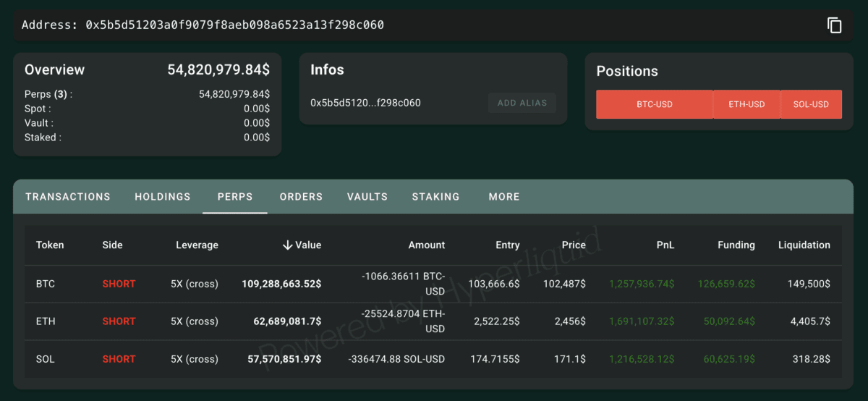This screenshot has width=868, height=401.
Task: Switch to the Transactions tab
Action: tap(68, 197)
